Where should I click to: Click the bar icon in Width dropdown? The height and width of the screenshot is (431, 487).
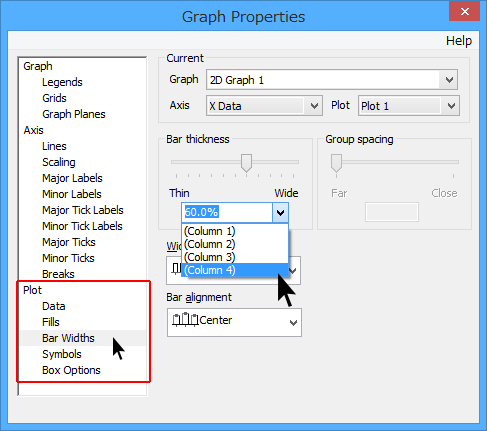[176, 269]
